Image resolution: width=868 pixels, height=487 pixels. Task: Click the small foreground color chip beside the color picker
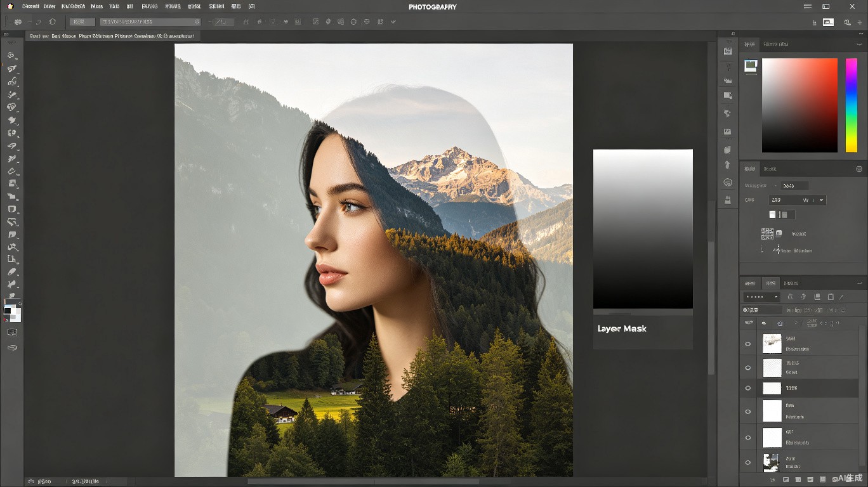point(751,65)
